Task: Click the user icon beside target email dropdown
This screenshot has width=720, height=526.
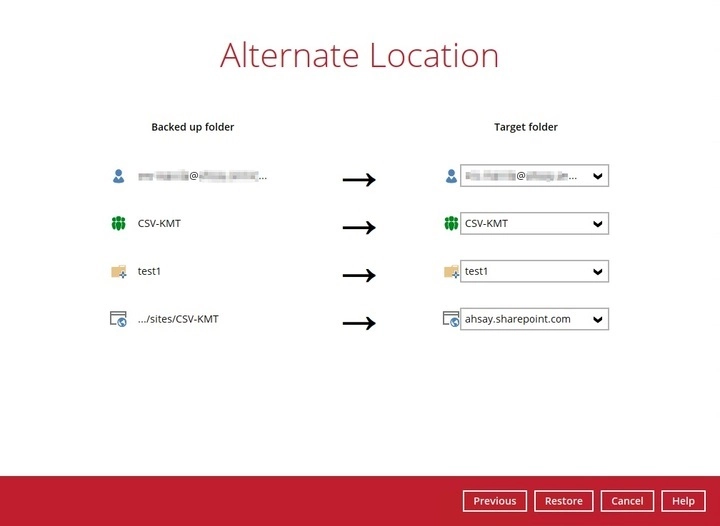Action: tap(450, 176)
